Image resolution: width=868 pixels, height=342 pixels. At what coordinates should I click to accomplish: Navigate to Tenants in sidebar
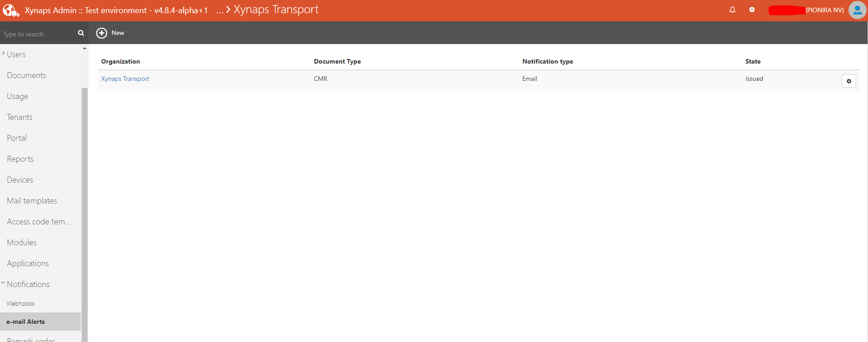[x=20, y=117]
